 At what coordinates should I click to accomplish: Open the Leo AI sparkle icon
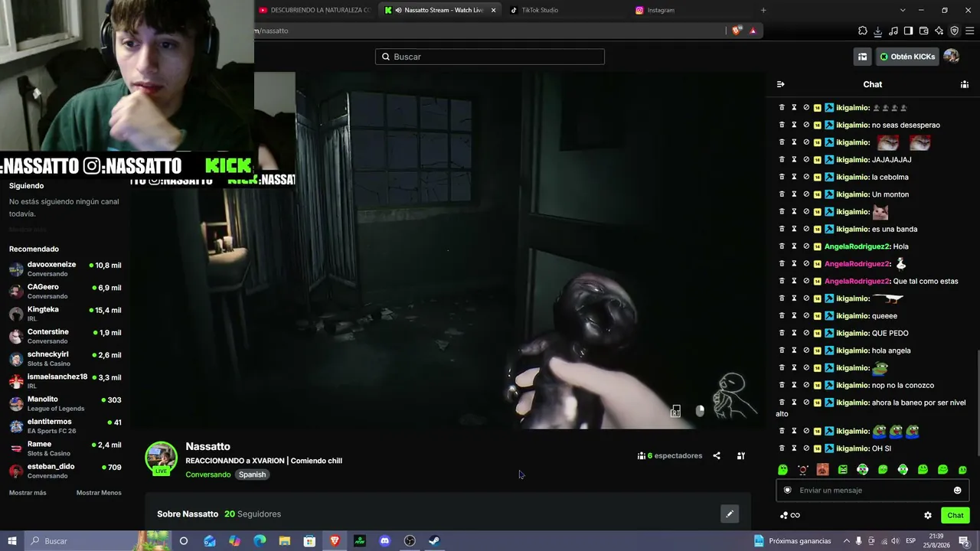[x=939, y=31]
